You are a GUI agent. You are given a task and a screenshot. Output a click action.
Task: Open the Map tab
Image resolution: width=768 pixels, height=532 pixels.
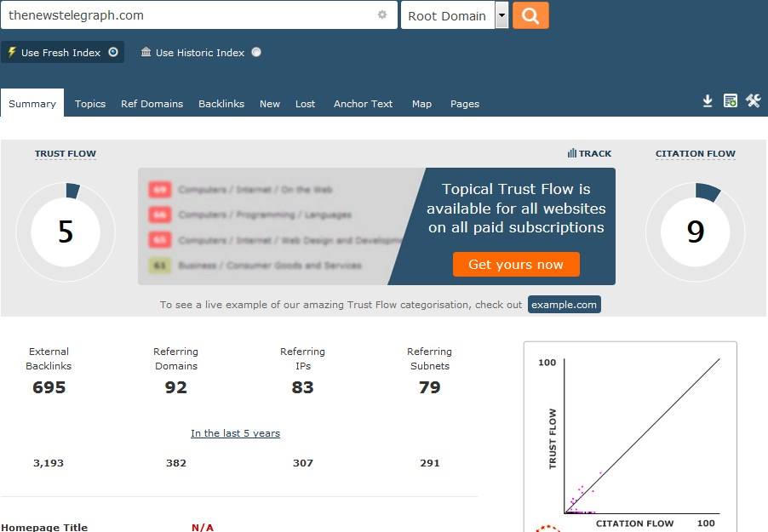421,103
